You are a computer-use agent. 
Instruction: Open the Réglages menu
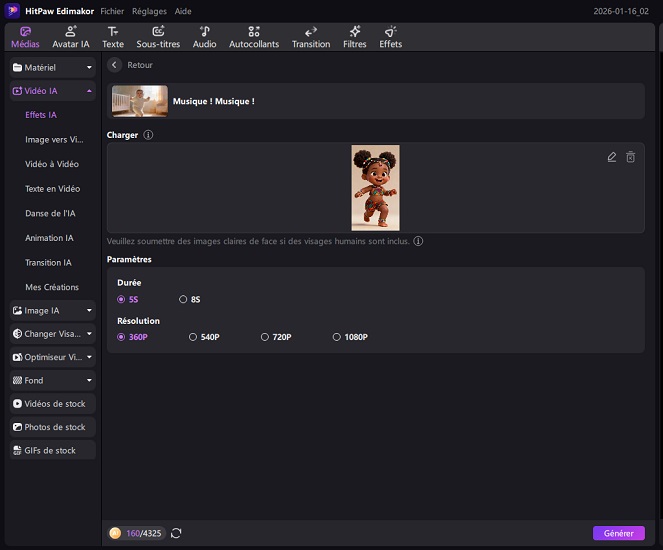(149, 11)
